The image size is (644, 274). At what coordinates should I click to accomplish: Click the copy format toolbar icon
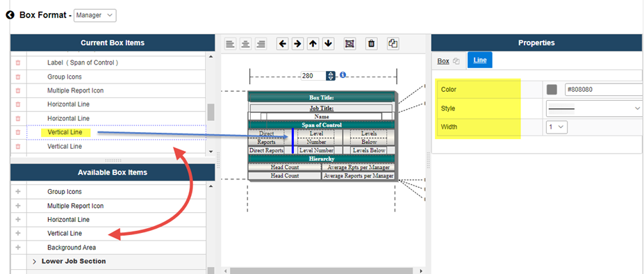pos(393,44)
